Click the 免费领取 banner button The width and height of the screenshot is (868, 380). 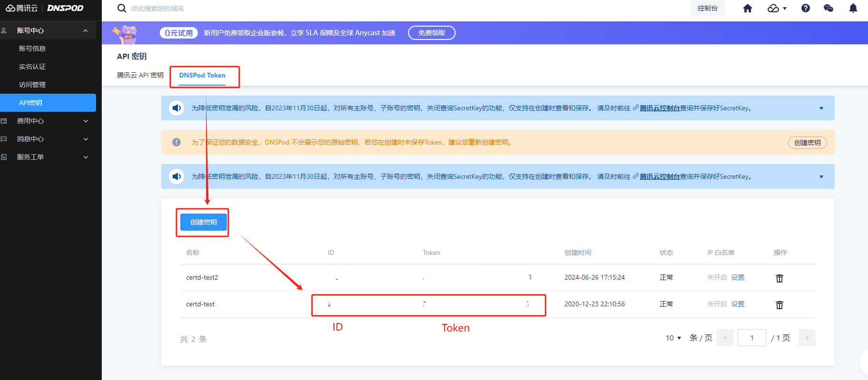point(431,33)
